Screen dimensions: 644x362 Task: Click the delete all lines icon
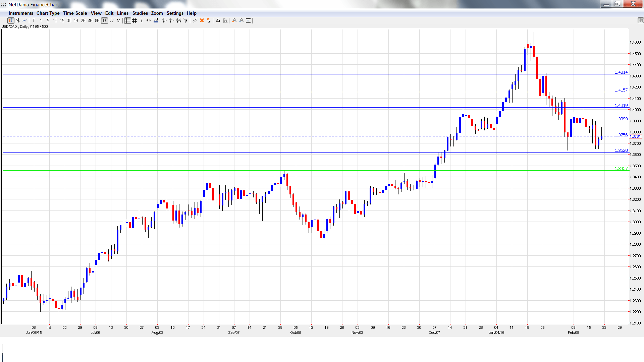pyautogui.click(x=209, y=21)
